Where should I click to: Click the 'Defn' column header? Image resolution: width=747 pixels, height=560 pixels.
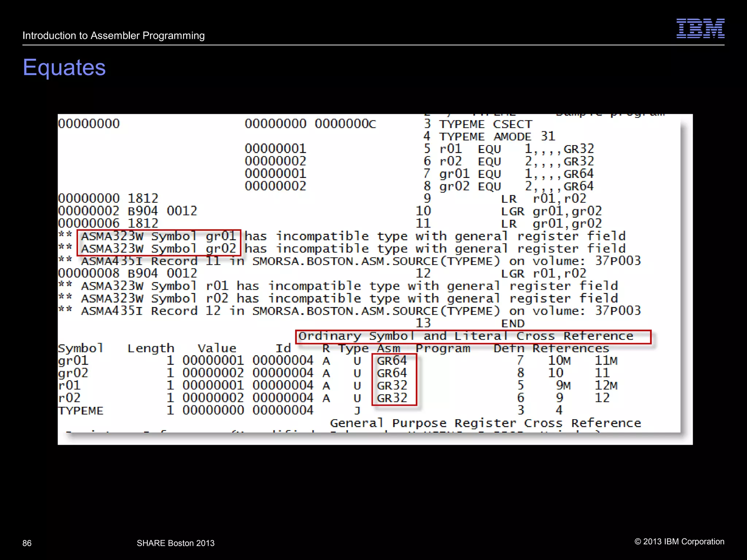tap(509, 349)
